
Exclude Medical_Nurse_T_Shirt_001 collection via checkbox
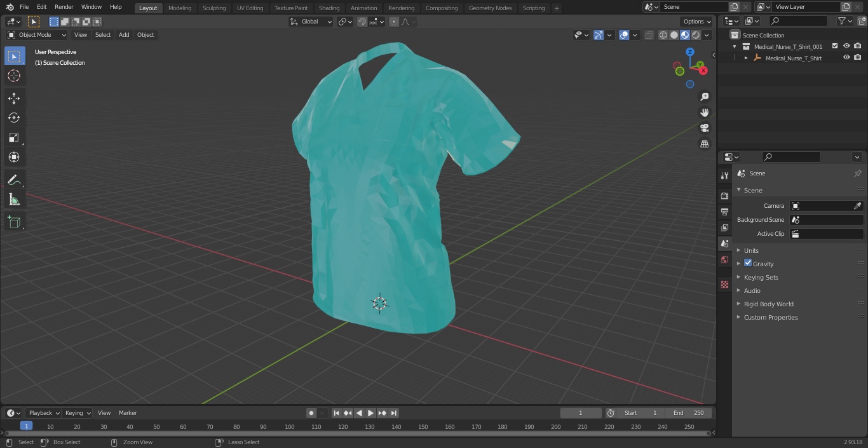click(x=835, y=46)
